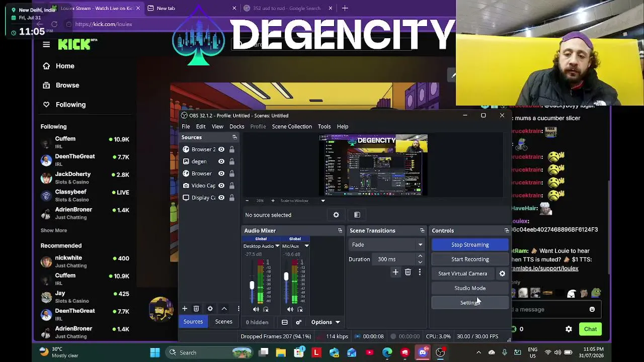644x362 pixels.
Task: Hide the degen source
Action: (221, 161)
